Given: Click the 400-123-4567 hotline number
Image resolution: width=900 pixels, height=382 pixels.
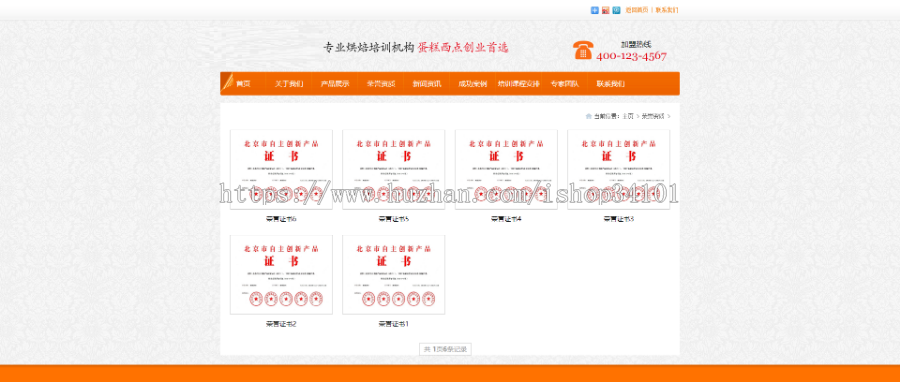Looking at the screenshot, I should 631,56.
